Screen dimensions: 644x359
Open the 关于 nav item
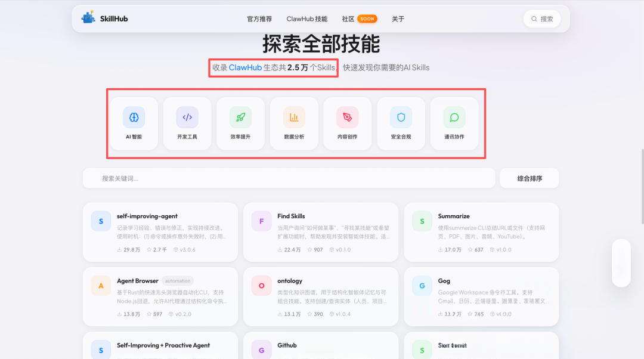(x=398, y=19)
